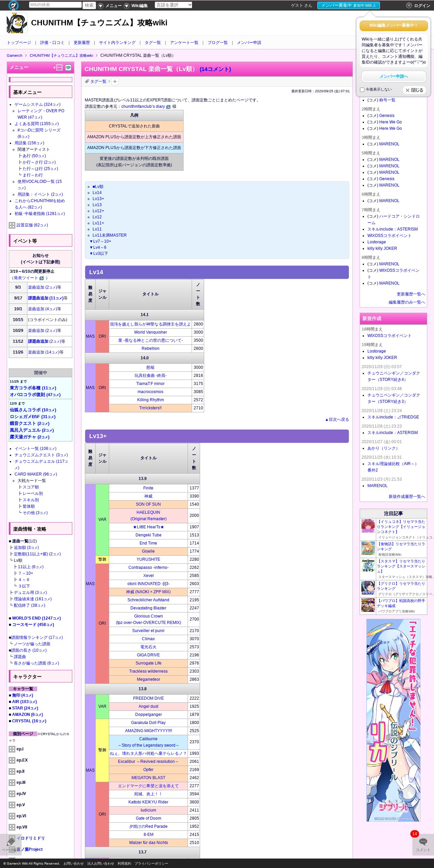This screenshot has width=434, height=868.
Task: Expand the 設置店舗 plus icon
Action: click(12, 225)
